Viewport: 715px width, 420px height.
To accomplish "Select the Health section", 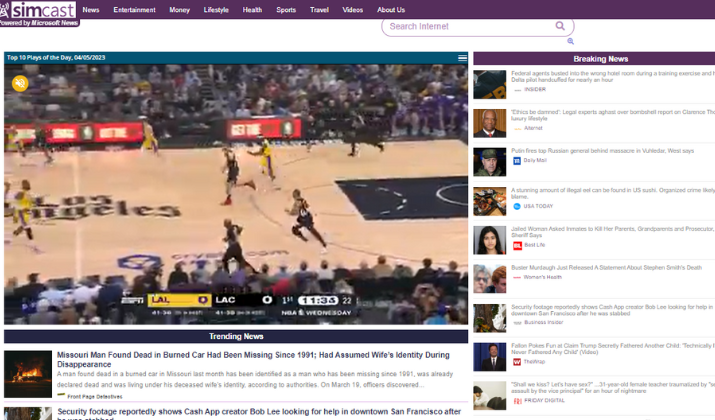I will 252,10.
